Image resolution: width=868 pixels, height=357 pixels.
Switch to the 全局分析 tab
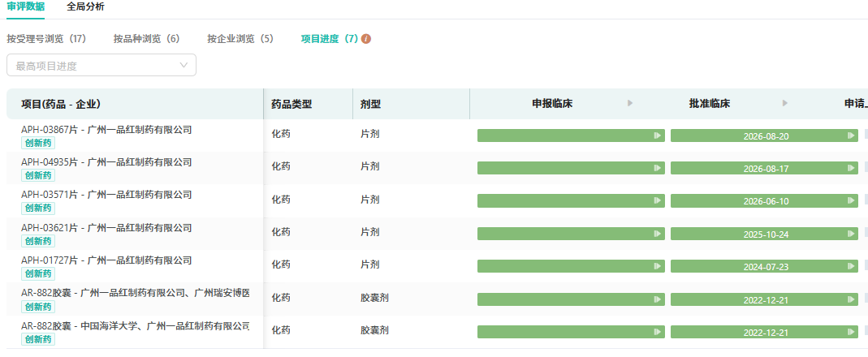(x=85, y=6)
